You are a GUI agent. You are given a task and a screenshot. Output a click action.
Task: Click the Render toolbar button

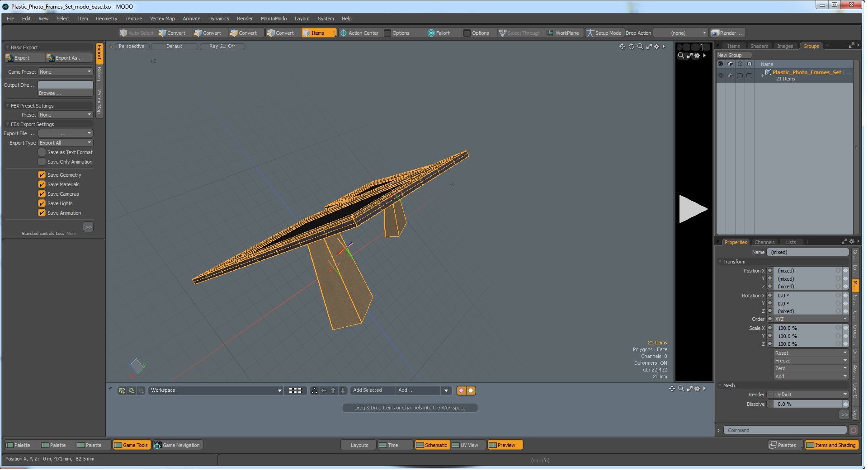click(x=727, y=33)
